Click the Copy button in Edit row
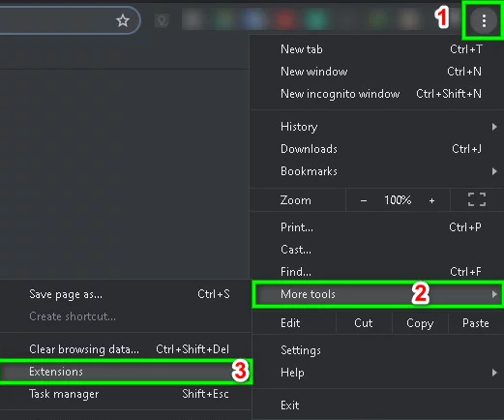This screenshot has height=420, width=504. tap(420, 323)
